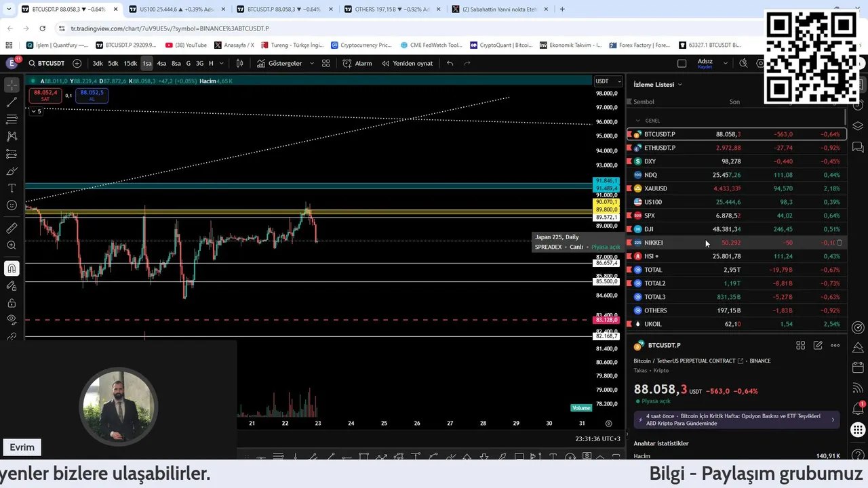This screenshot has height=488, width=868.
Task: Open the Fibonacci retracement tool group
Action: (x=12, y=119)
